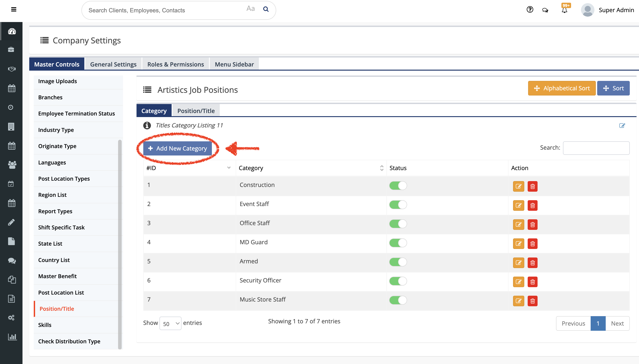This screenshot has width=639, height=364.
Task: Open the briefcase sidebar icon
Action: (x=11, y=49)
